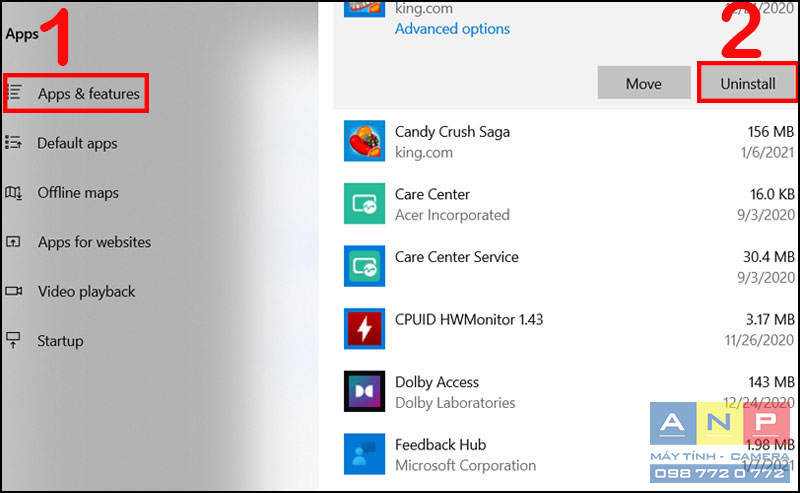
Task: Click the Dolby Laboratories publisher text
Action: [455, 403]
